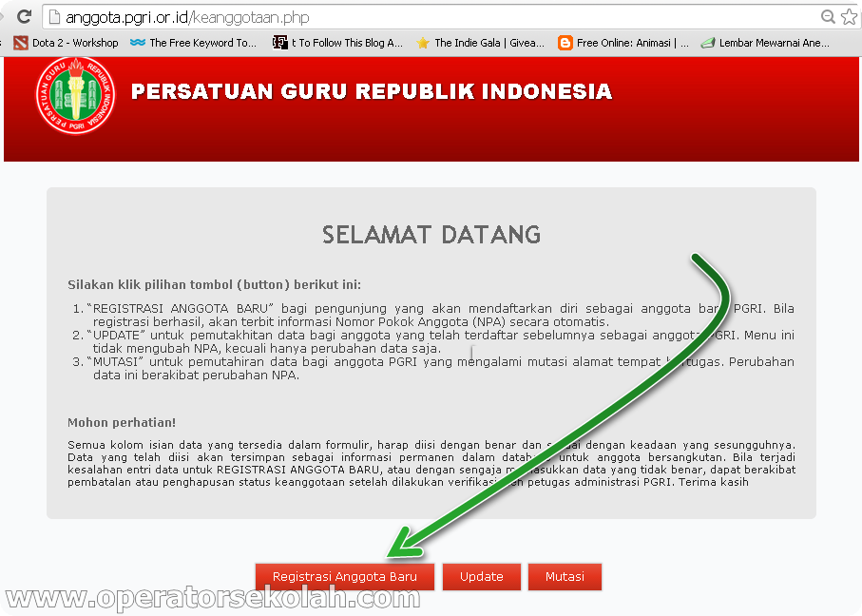The height and width of the screenshot is (616, 862).
Task: Open Free Online: Animasi bookmark
Action: (x=623, y=43)
